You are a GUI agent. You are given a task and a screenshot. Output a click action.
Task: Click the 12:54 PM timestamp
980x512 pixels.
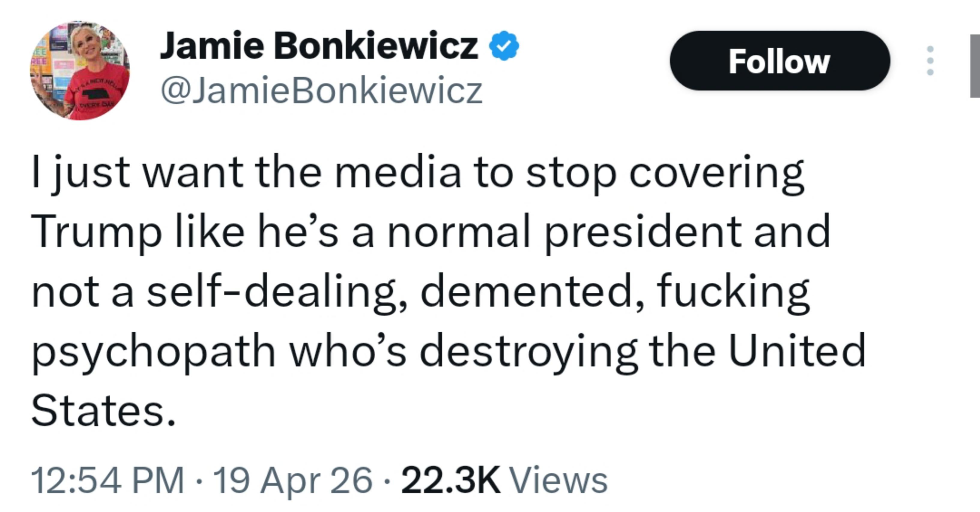tap(107, 481)
